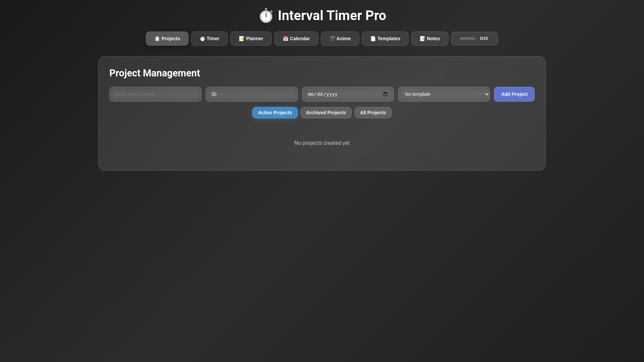Open the Planner tab
This screenshot has height=362, width=644.
point(251,39)
